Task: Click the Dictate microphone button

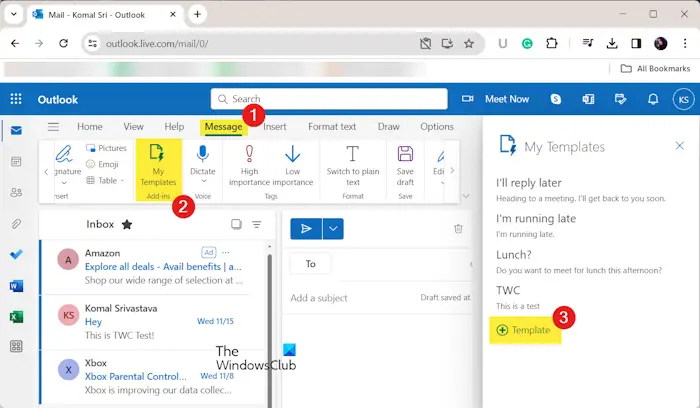Action: click(203, 159)
